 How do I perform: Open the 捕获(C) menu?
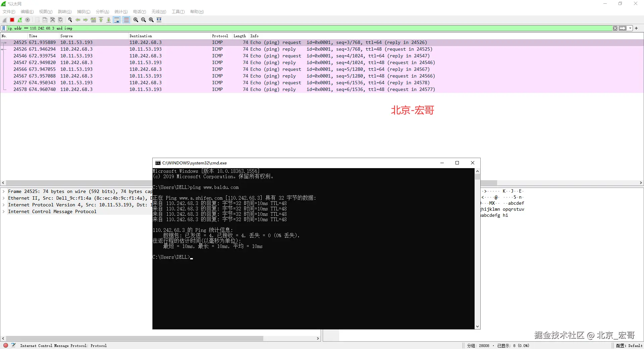pos(84,12)
